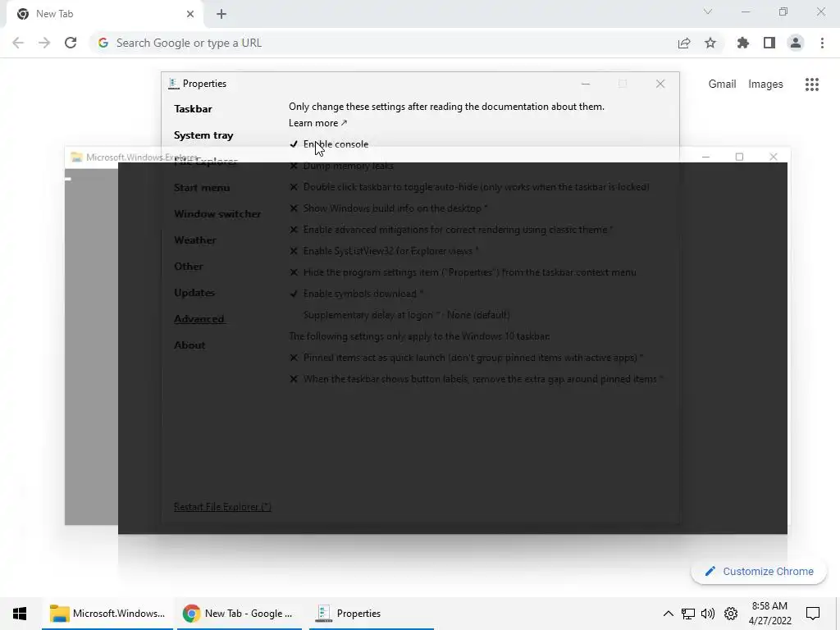Open the Chrome three-dot menu

point(822,43)
